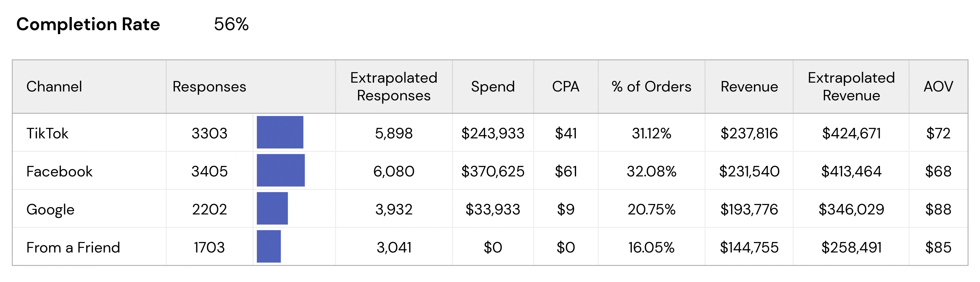The image size is (980, 282).
Task: Click the Responses column header
Action: pyautogui.click(x=209, y=87)
